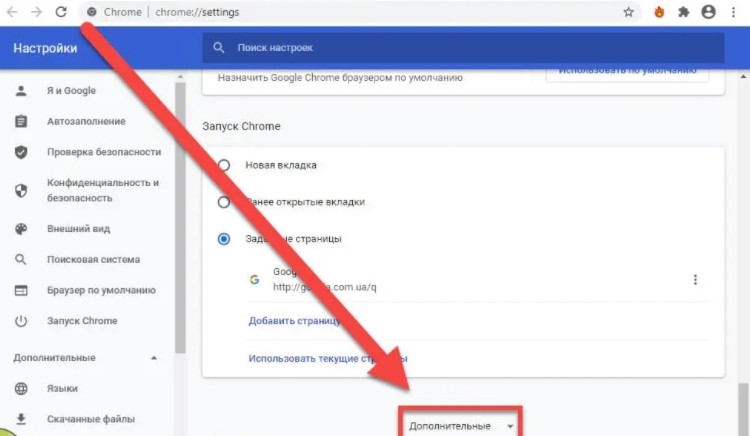Collapse the 'Дополнительные' section in sidebar
The image size is (750, 436).
click(153, 358)
